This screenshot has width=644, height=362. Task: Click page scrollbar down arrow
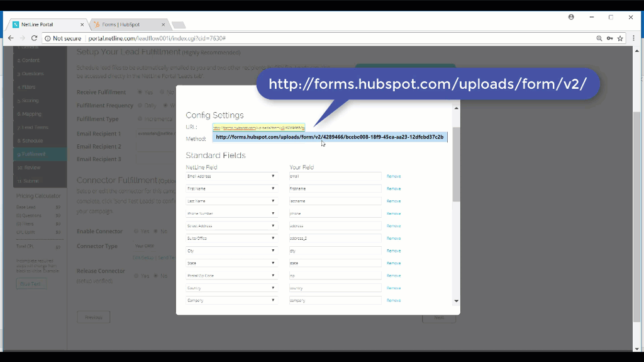636,348
